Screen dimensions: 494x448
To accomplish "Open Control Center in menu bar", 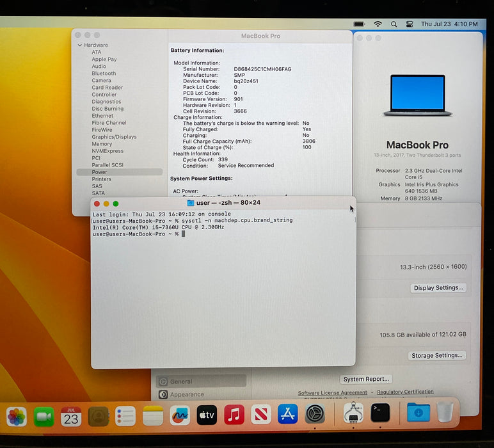I will point(410,24).
